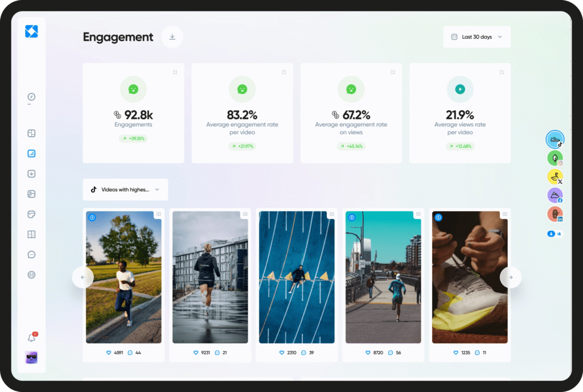This screenshot has width=583, height=392.
Task: Click the +45.14% change badge
Action: pyautogui.click(x=351, y=146)
